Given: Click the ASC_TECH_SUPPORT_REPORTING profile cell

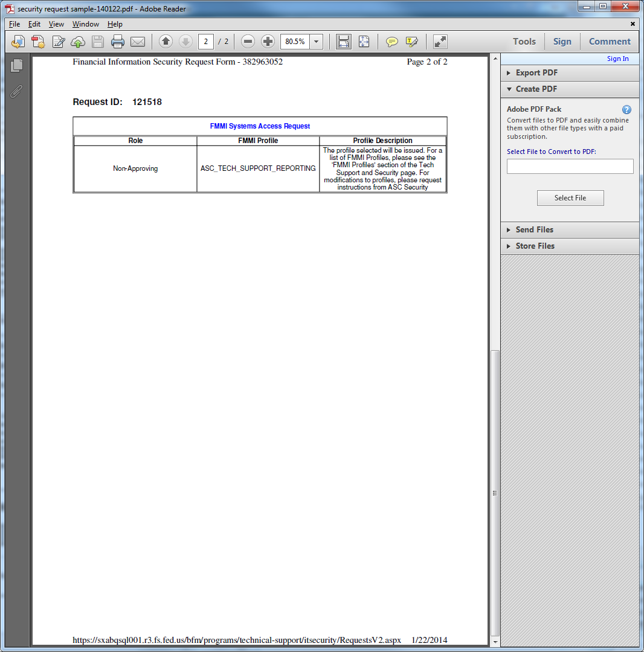Looking at the screenshot, I should pos(258,168).
